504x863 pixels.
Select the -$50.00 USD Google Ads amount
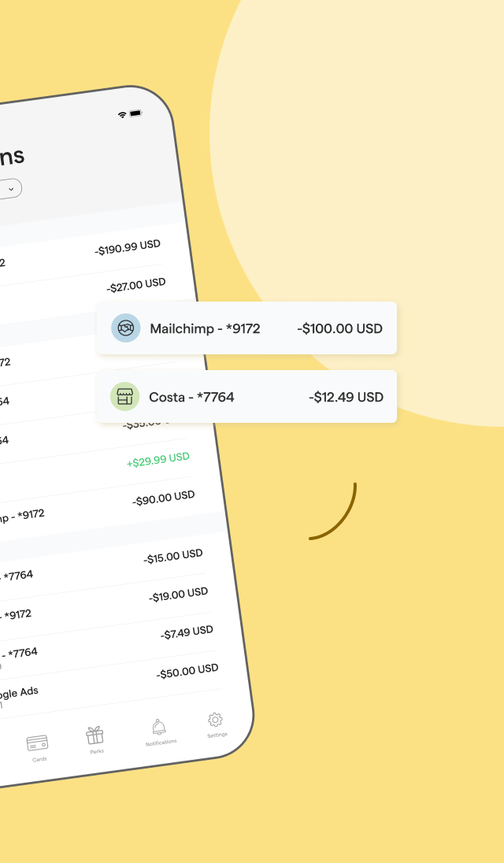coord(187,671)
